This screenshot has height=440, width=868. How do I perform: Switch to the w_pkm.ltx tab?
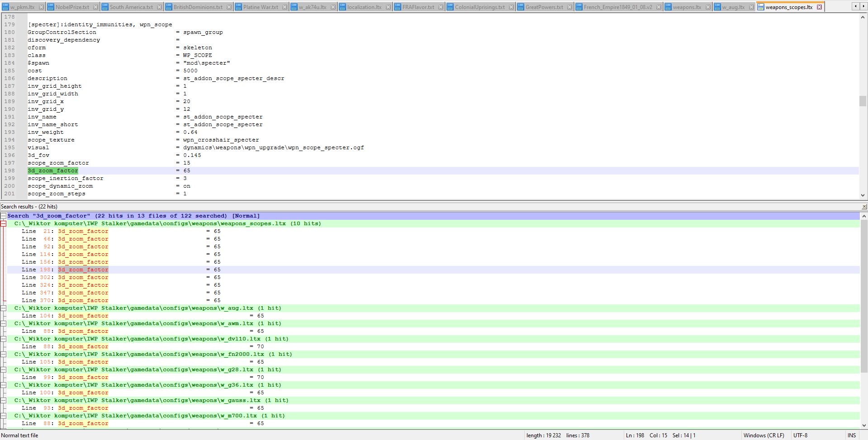[x=22, y=7]
